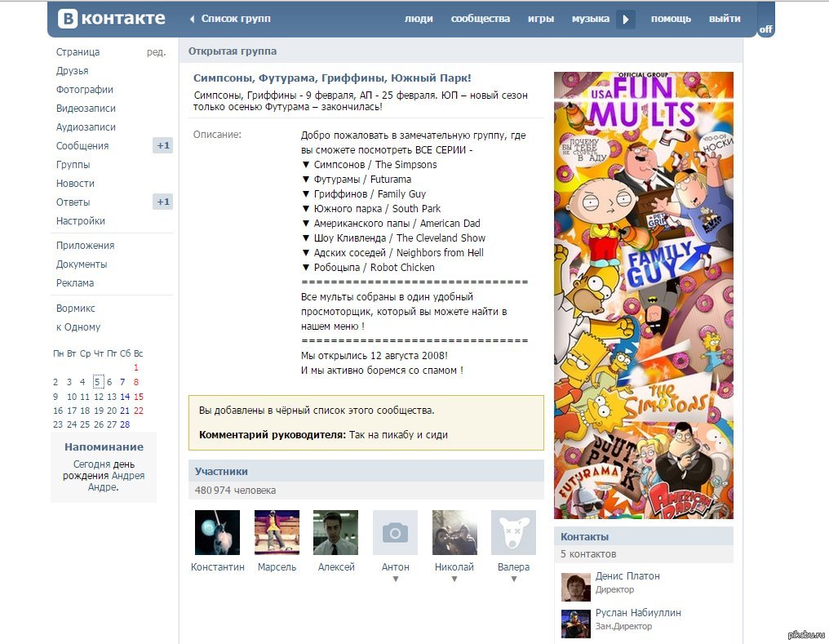Open Валера's deleted-dog avatar
Viewport: 829px width, 644px height.
click(x=513, y=532)
